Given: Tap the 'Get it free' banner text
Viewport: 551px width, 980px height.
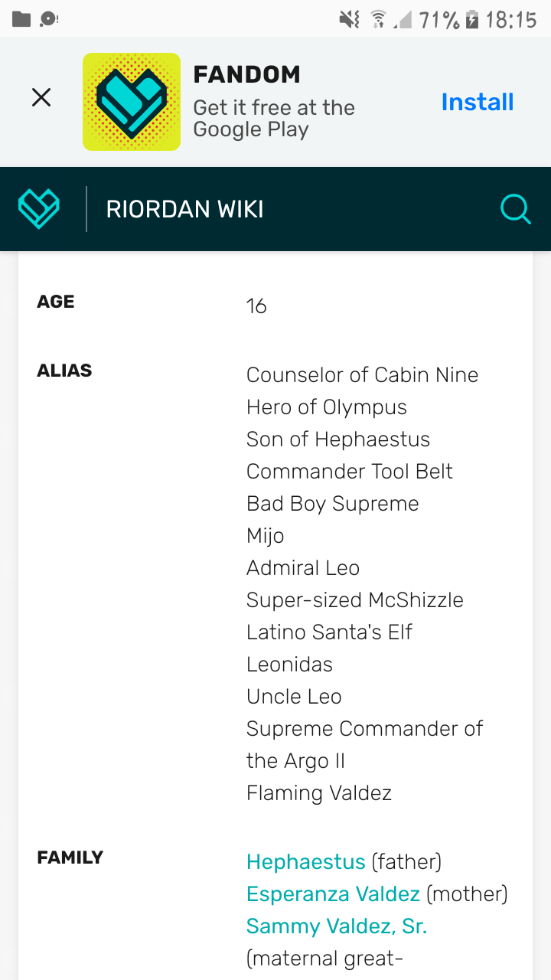Looking at the screenshot, I should click(273, 118).
